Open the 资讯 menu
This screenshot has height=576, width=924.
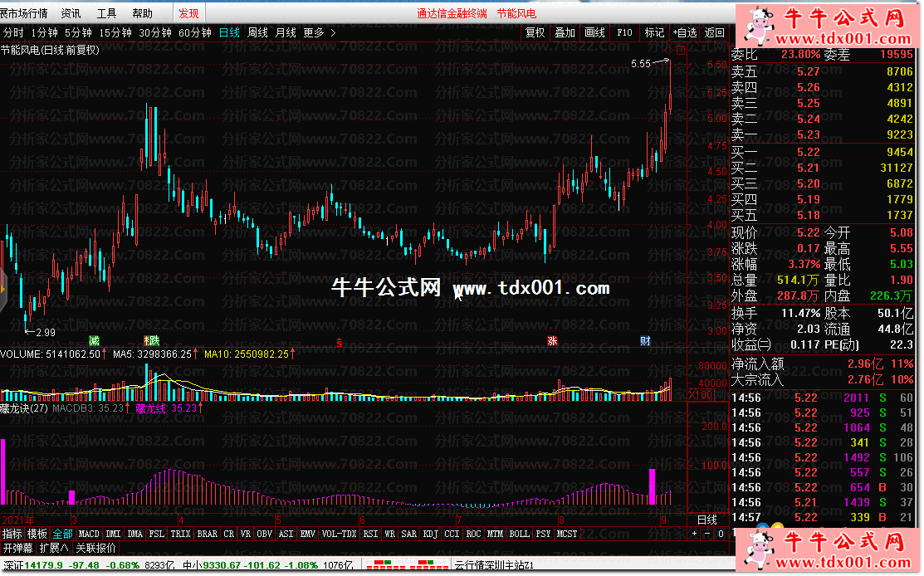(x=71, y=13)
